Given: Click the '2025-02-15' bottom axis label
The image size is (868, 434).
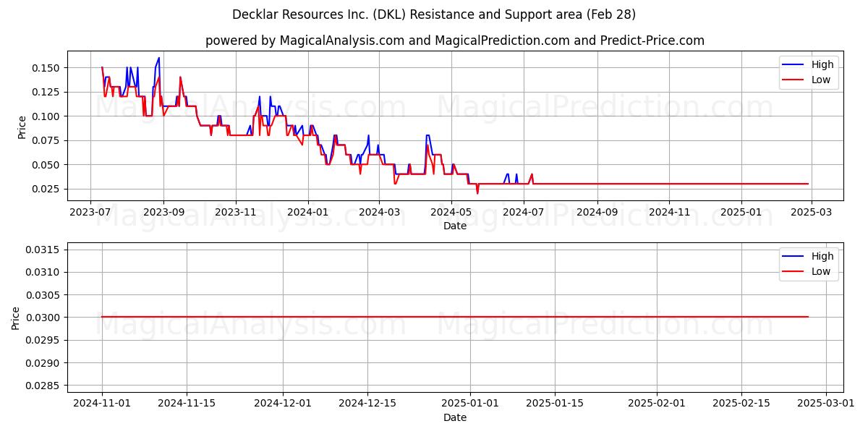Looking at the screenshot, I should pyautogui.click(x=742, y=404).
